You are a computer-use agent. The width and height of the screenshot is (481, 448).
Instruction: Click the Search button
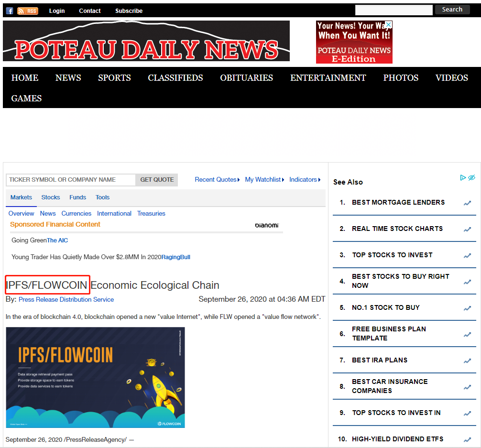pos(452,10)
